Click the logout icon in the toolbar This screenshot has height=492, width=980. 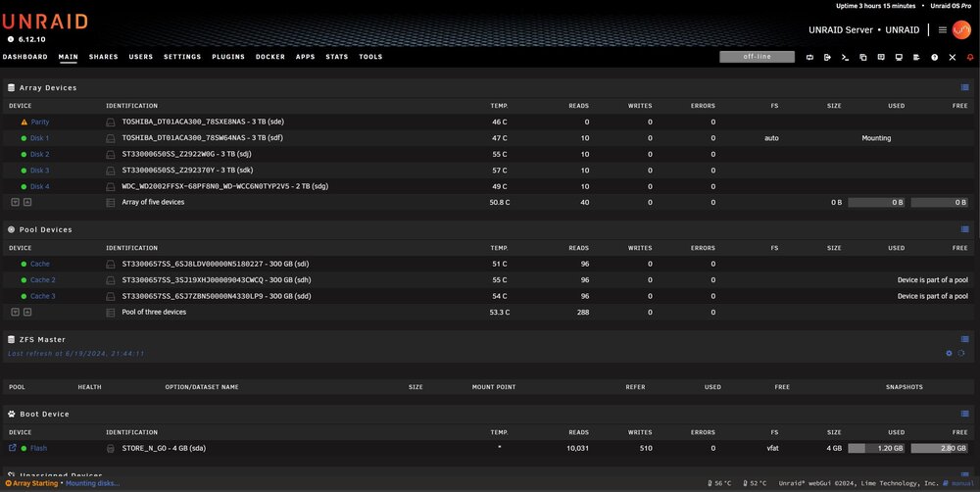tap(827, 57)
